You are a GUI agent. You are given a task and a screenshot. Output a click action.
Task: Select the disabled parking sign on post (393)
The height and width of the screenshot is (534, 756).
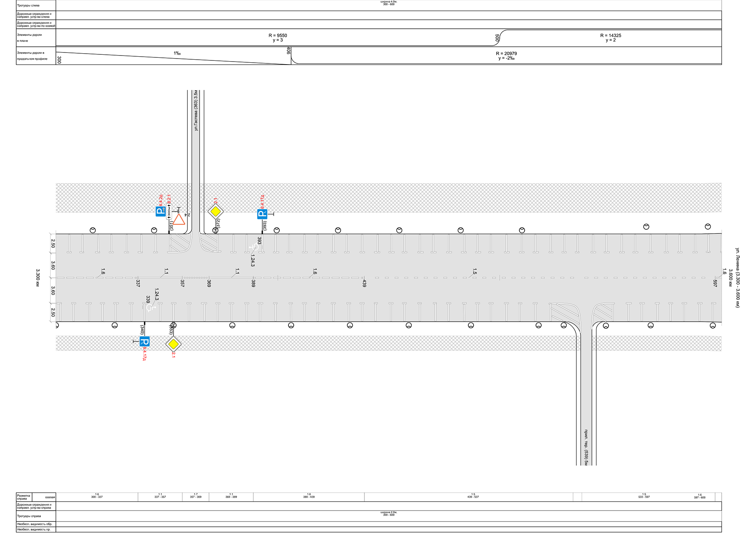coord(262,214)
